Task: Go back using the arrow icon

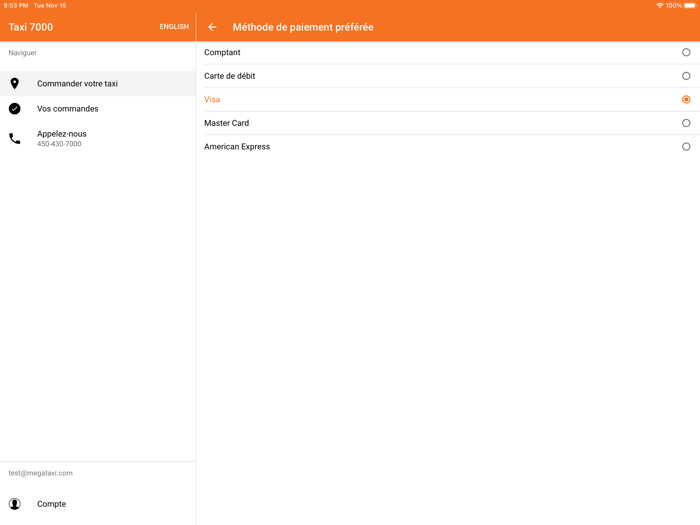Action: pos(212,27)
